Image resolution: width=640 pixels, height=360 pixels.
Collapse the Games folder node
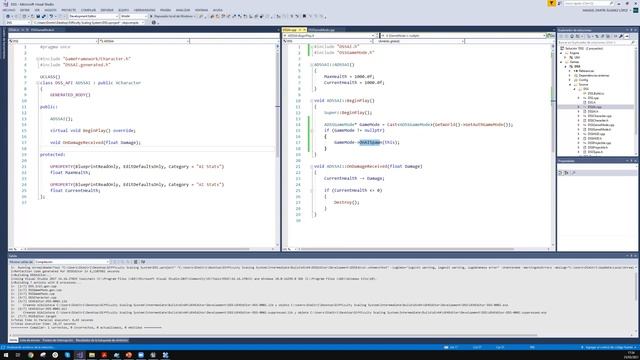tap(561, 62)
